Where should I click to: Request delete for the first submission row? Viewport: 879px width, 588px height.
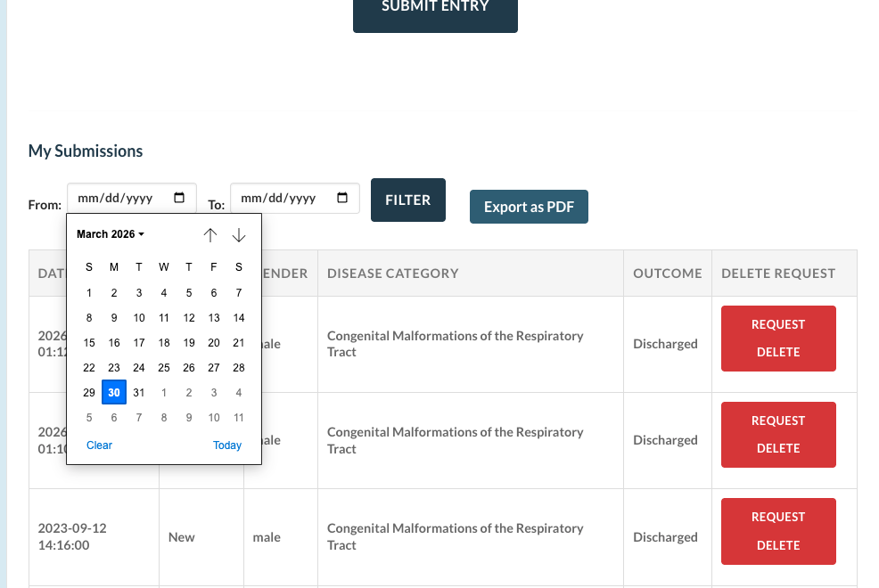[x=778, y=339]
